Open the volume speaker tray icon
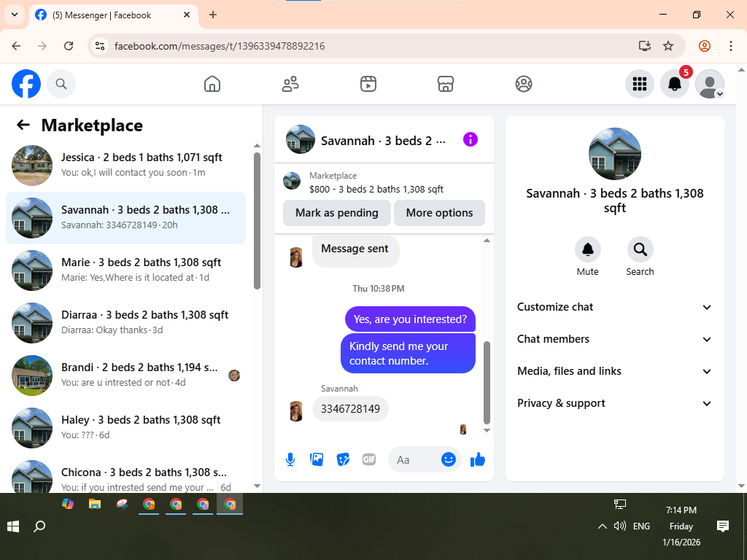 click(x=620, y=526)
